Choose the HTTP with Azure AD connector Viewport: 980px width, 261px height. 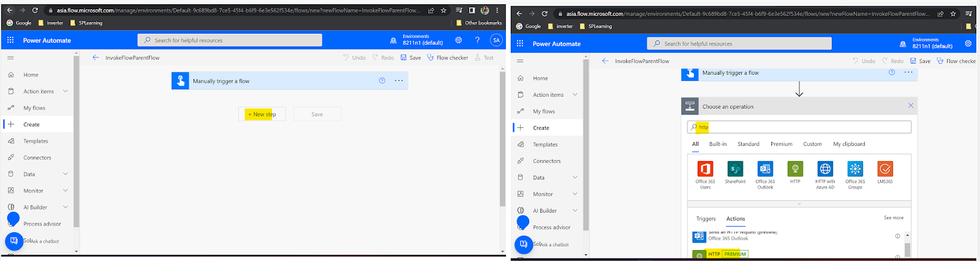pyautogui.click(x=825, y=168)
